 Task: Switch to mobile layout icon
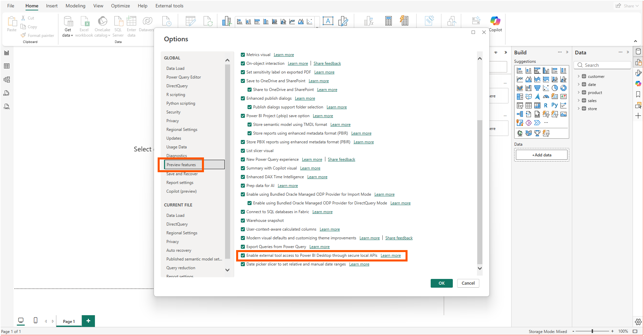coord(36,321)
